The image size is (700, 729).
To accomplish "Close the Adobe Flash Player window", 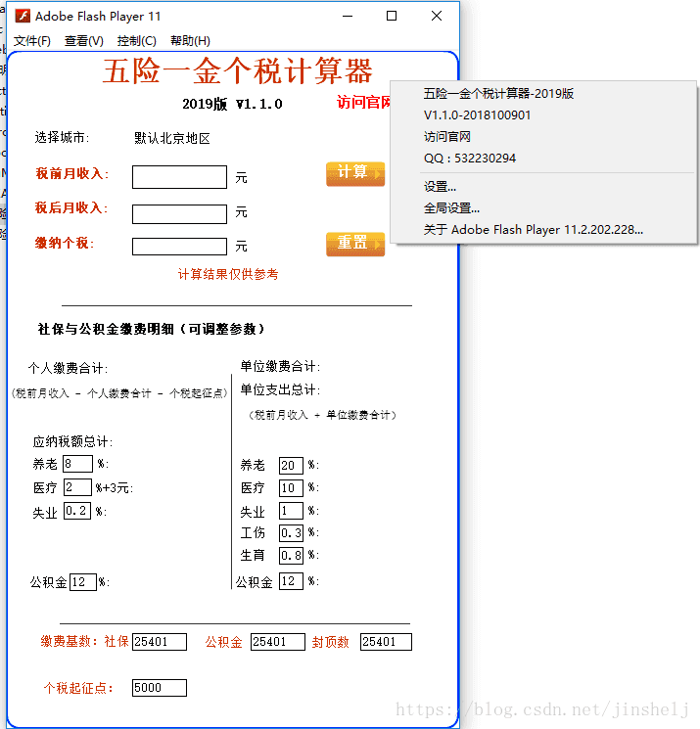I will (x=437, y=16).
